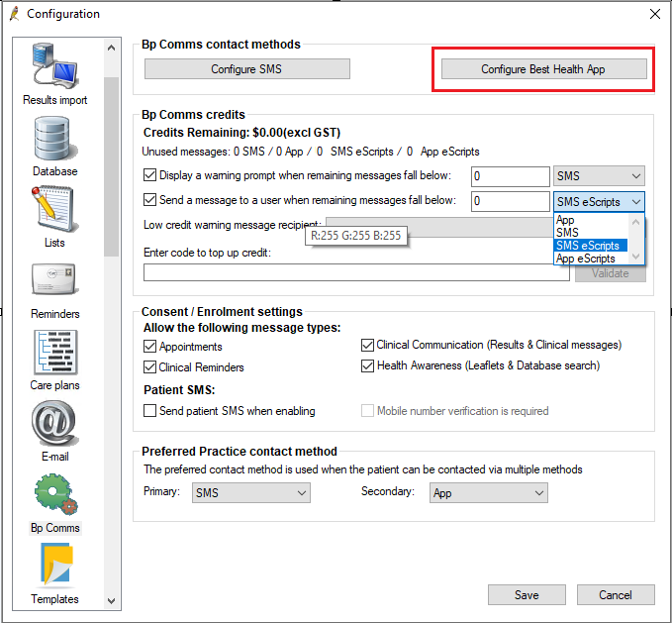The height and width of the screenshot is (623, 672).
Task: Open the Bp Comms gears icon
Action: [55, 494]
